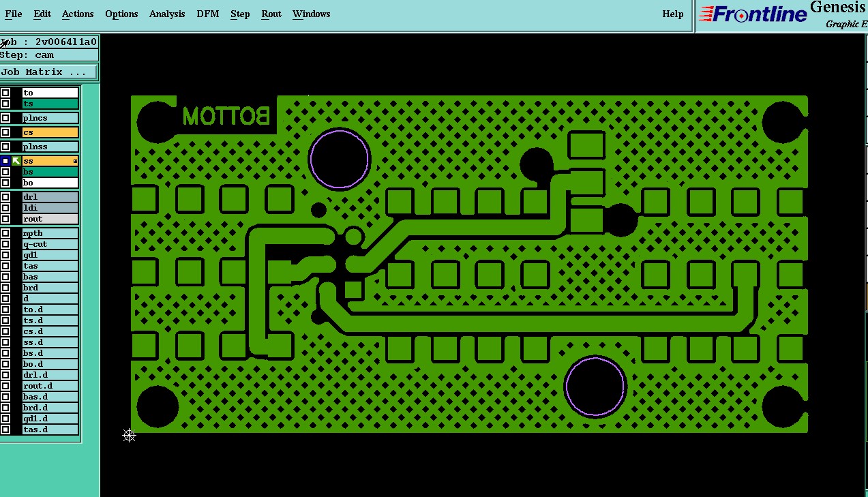Select the 'cs.d' layer name
Screen dimensions: 868x497
click(x=50, y=331)
